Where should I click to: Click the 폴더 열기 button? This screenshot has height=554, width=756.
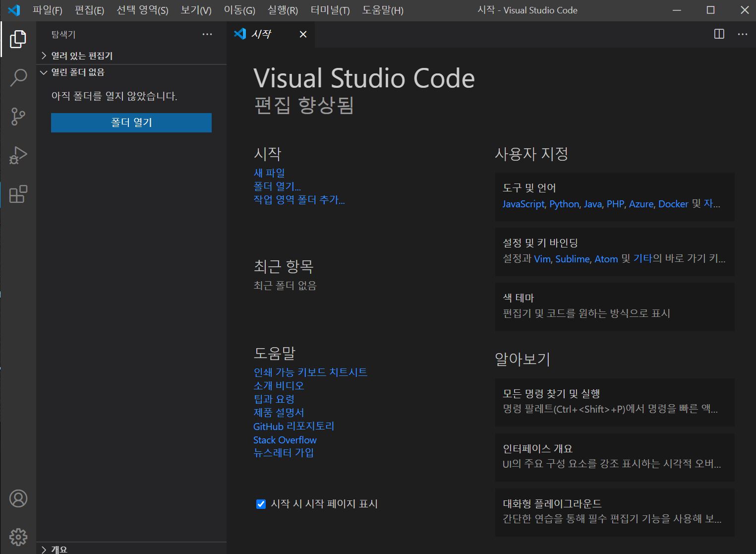131,123
